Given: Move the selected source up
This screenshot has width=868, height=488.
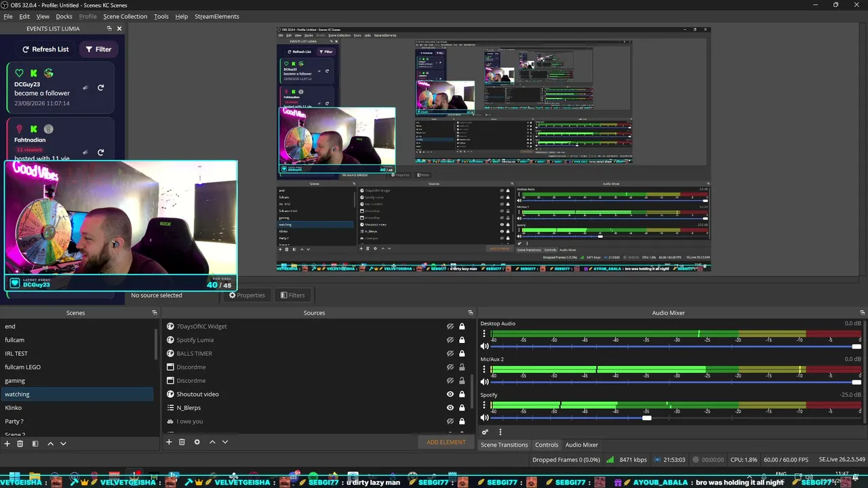Looking at the screenshot, I should point(212,442).
